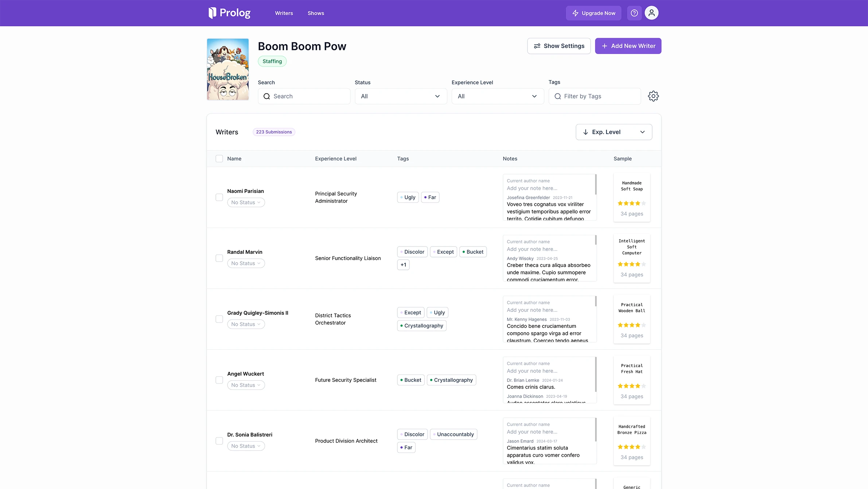Click the Ugly tag on Naomi Parisian
868x489 pixels.
[408, 197]
